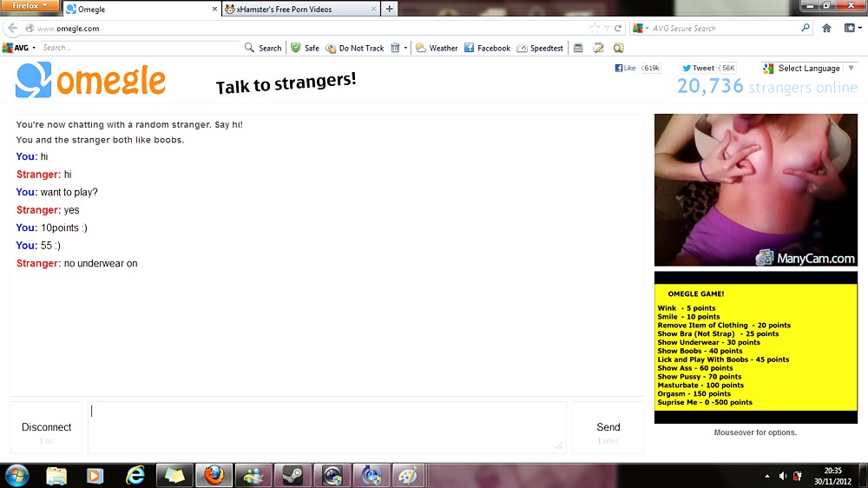868x488 pixels.
Task: Reload the page with the refresh icon
Action: 618,28
